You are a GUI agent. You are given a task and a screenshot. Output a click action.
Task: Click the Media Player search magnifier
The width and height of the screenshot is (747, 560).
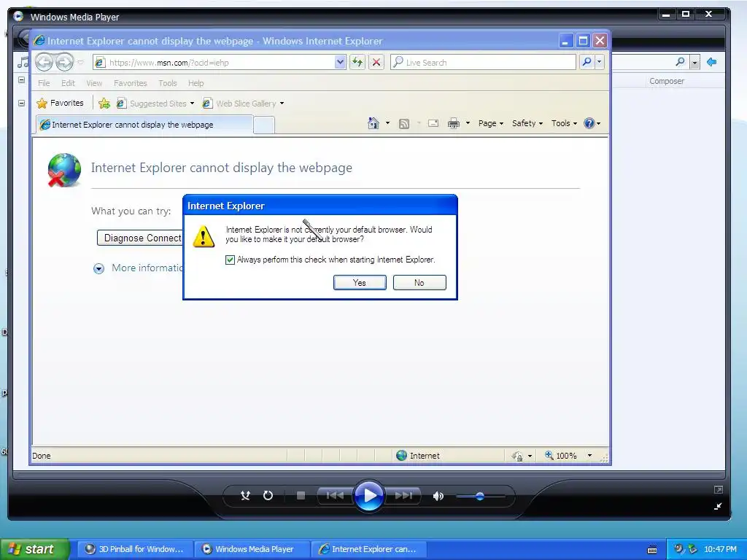681,61
